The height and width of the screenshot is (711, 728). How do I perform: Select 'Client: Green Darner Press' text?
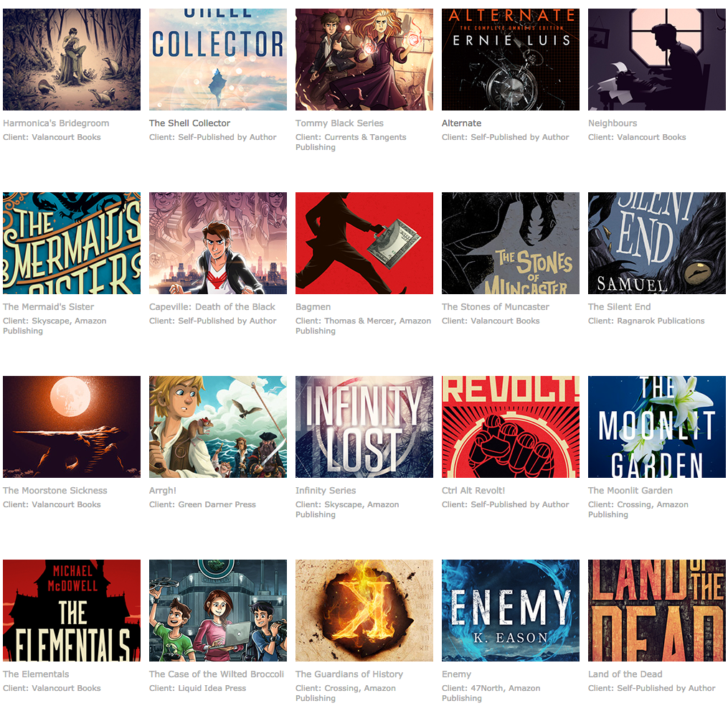coord(202,504)
